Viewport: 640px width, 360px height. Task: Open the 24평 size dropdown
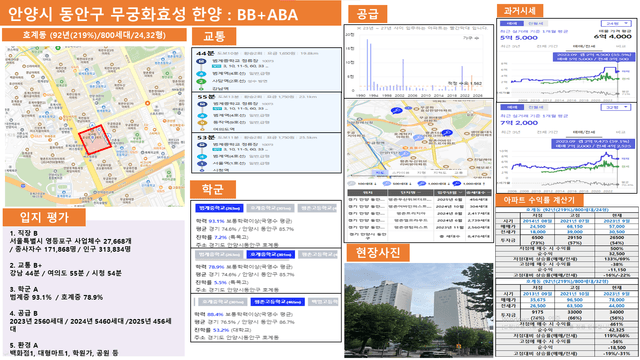pos(616,24)
